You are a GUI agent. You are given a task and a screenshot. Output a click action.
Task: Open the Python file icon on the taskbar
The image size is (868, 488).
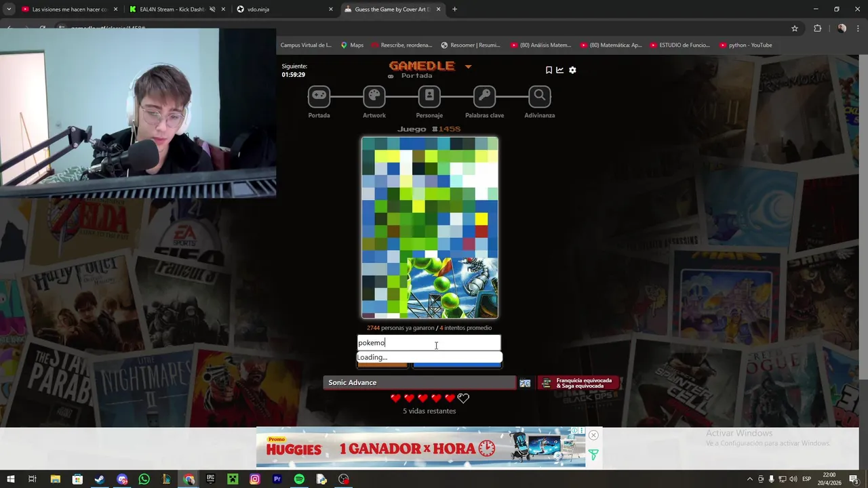click(321, 479)
